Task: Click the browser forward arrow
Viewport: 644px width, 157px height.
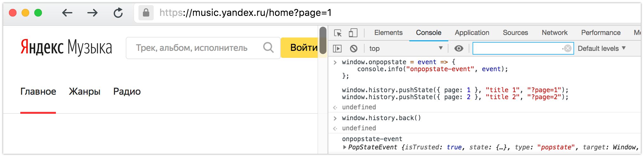Action: 92,13
